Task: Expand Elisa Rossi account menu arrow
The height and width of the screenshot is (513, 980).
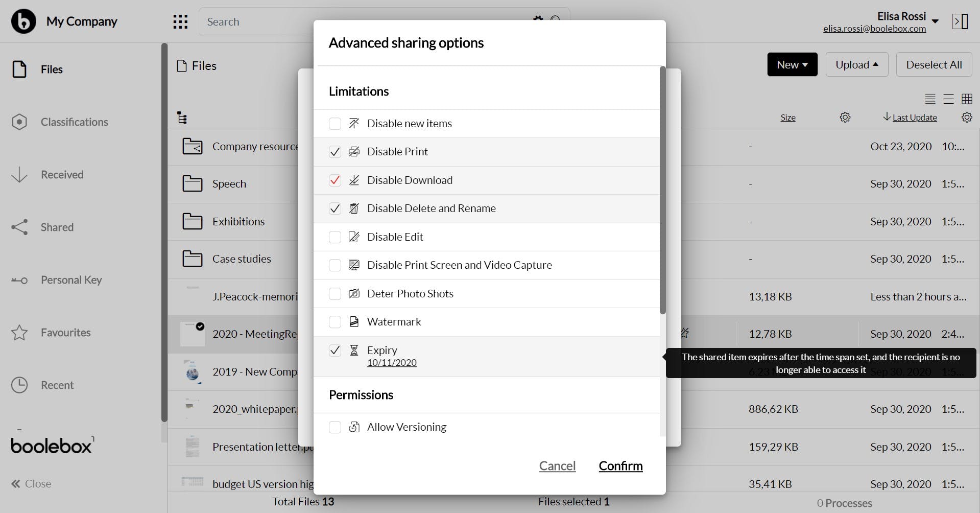Action: pos(935,21)
